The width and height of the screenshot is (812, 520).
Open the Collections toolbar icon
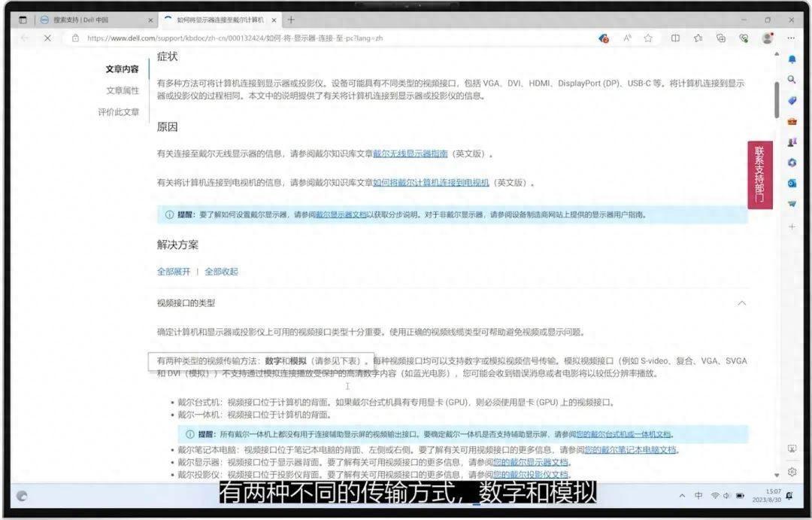coord(720,38)
